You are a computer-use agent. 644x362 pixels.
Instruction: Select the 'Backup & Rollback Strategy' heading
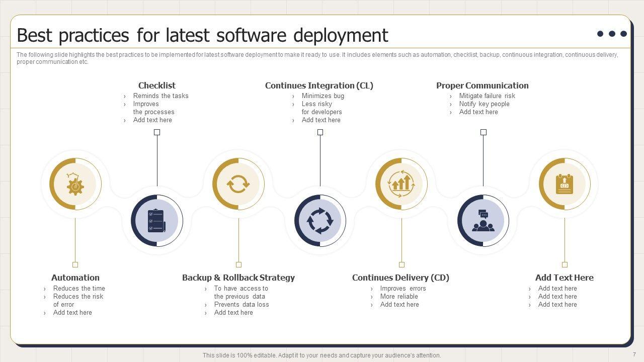coord(238,278)
